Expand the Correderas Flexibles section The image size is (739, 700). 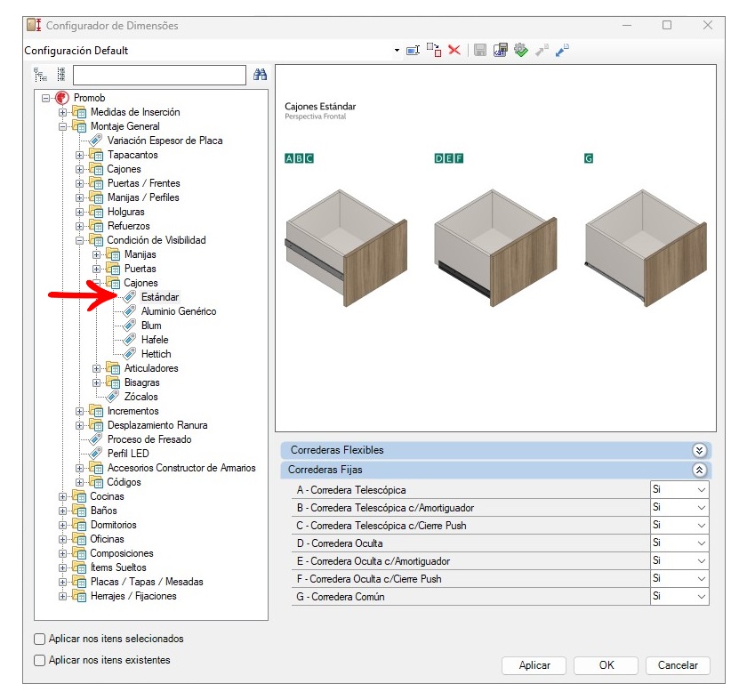[x=699, y=450]
